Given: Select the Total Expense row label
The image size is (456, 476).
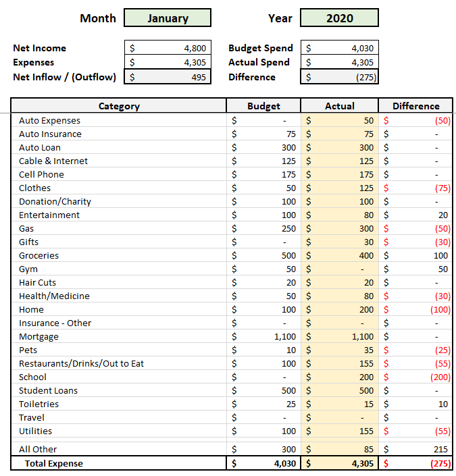Looking at the screenshot, I should coord(54,464).
